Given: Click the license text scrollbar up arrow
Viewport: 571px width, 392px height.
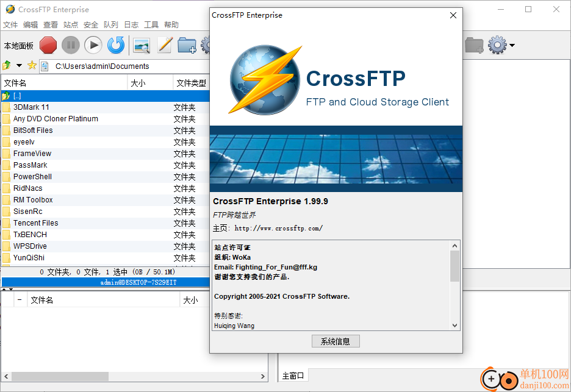Looking at the screenshot, I should (x=454, y=246).
